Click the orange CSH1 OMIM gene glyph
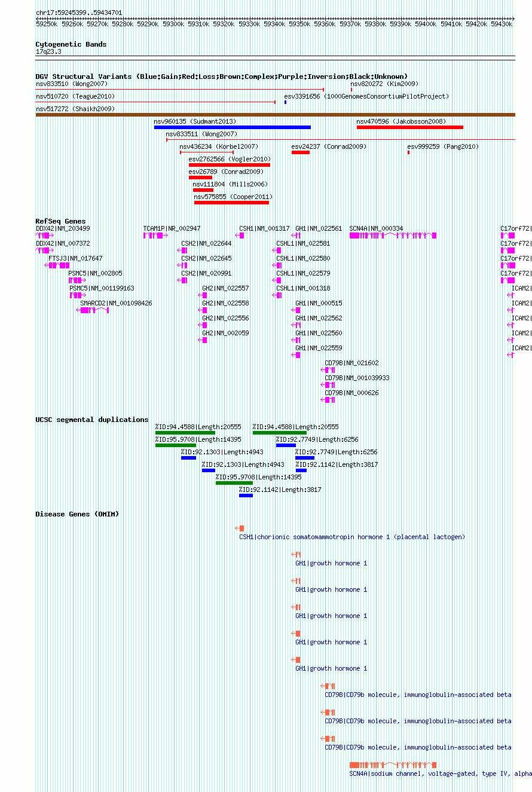This screenshot has width=532, height=792. (240, 528)
